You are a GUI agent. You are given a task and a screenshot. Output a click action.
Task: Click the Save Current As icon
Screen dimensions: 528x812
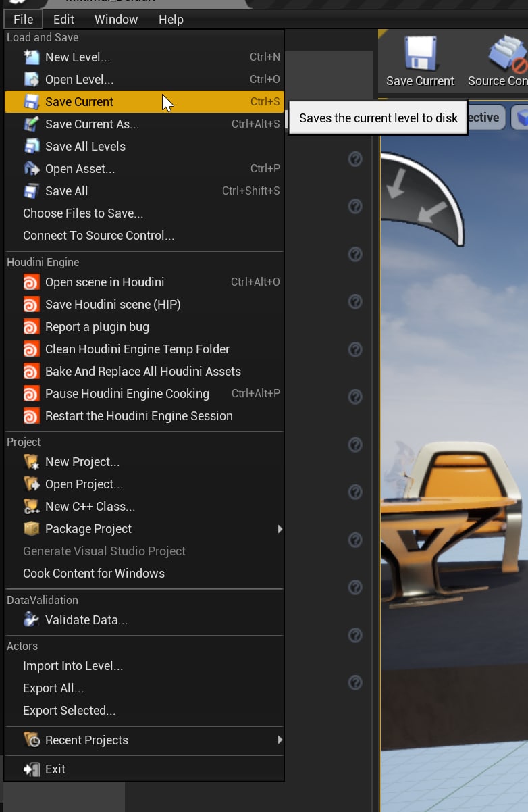31,124
